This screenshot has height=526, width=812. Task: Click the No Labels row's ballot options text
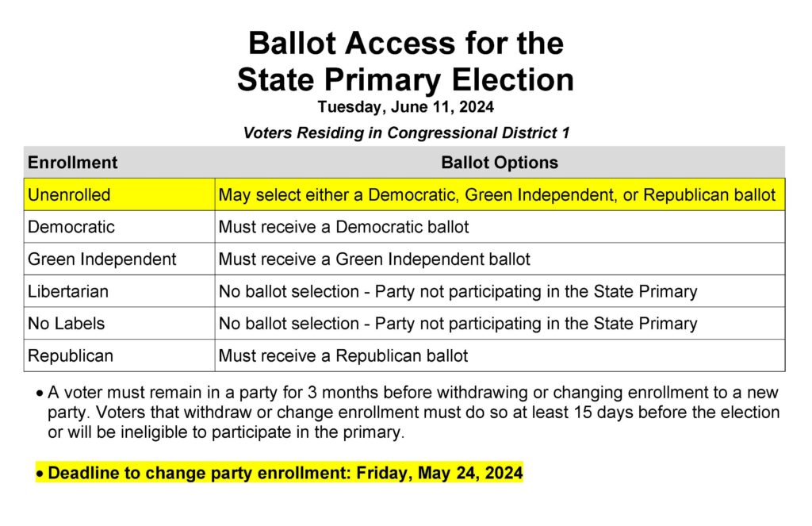(458, 324)
